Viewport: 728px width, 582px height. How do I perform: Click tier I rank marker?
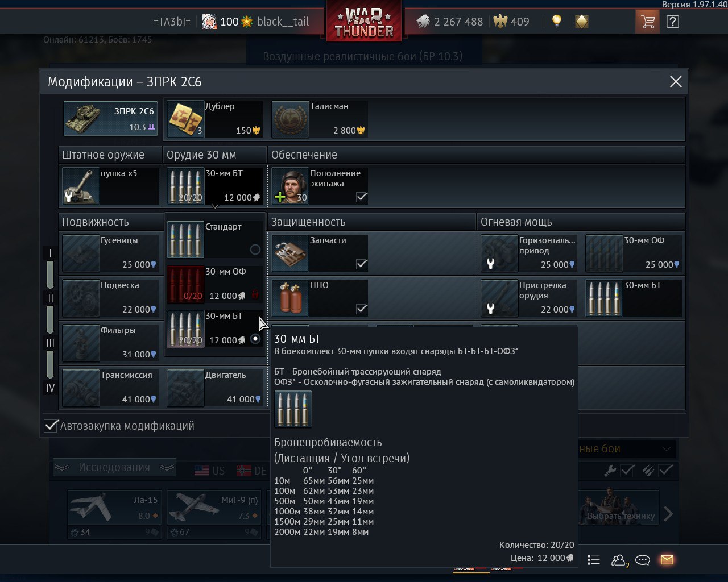50,253
